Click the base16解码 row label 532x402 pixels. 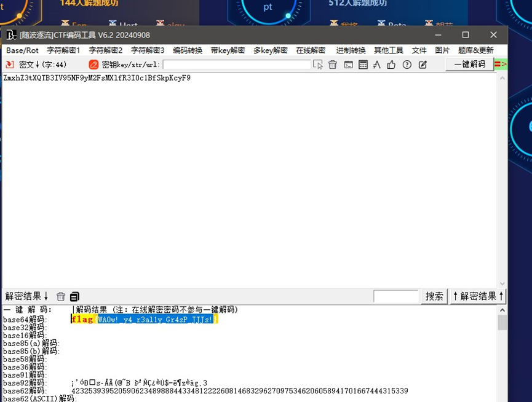[x=25, y=336]
